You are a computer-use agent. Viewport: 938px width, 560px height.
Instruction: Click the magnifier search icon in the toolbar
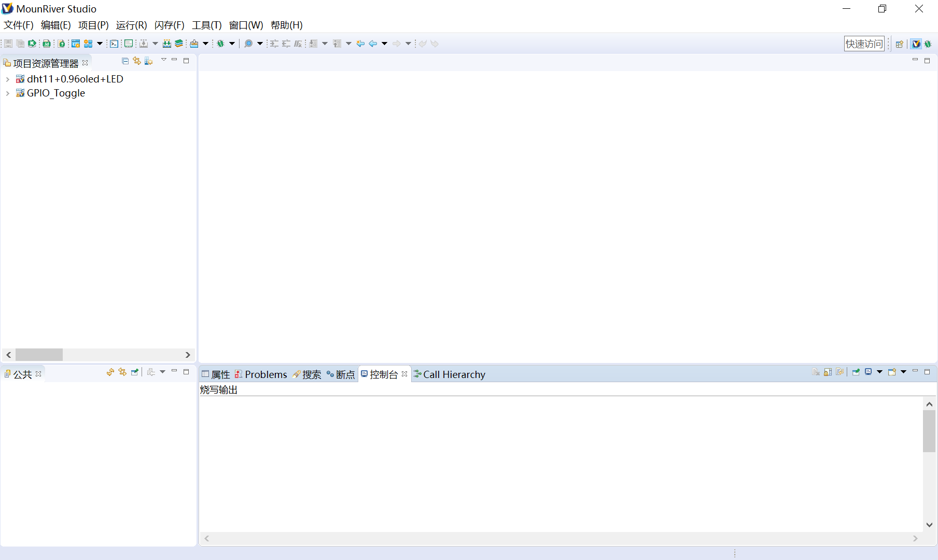pos(248,44)
